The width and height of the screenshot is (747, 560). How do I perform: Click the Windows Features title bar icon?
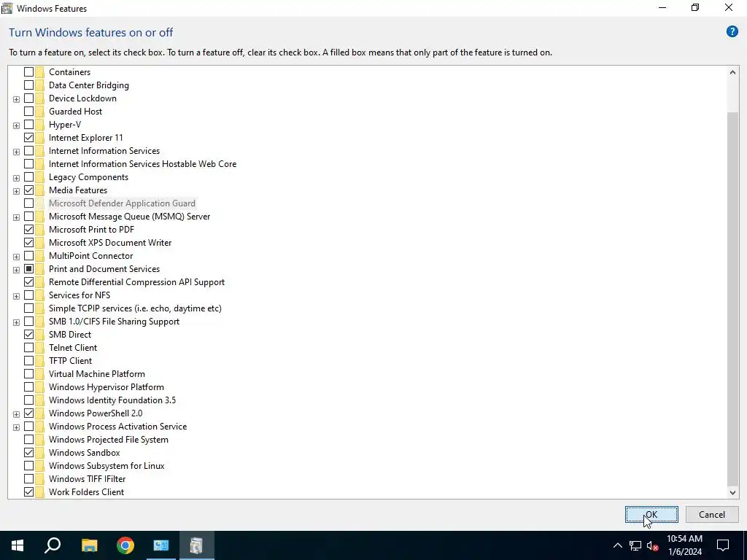pyautogui.click(x=7, y=8)
